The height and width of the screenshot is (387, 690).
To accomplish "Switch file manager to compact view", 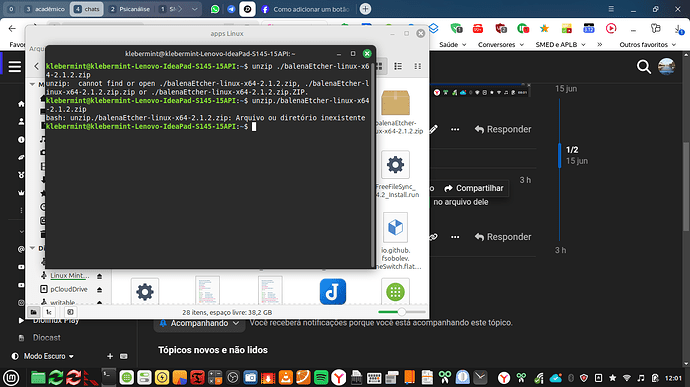I will (x=417, y=66).
